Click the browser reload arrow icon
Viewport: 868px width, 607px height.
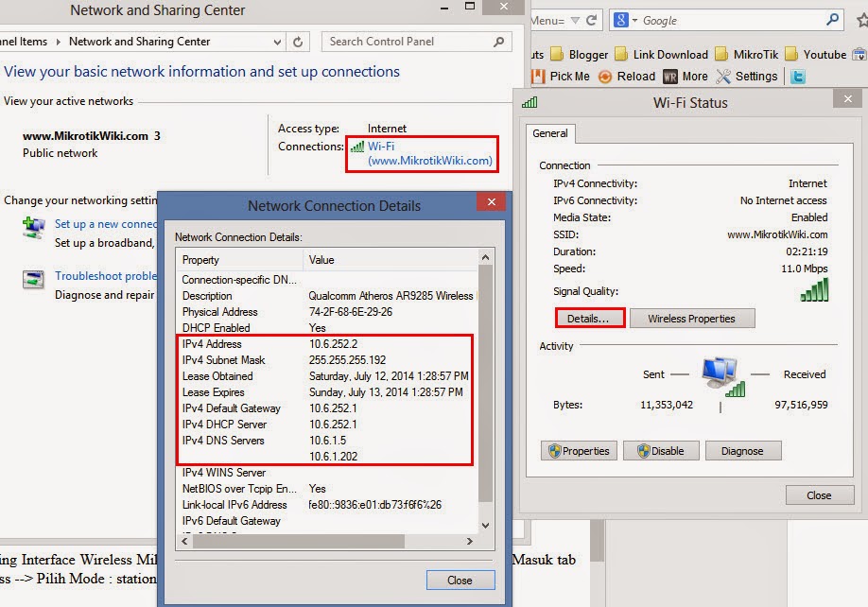pyautogui.click(x=592, y=21)
